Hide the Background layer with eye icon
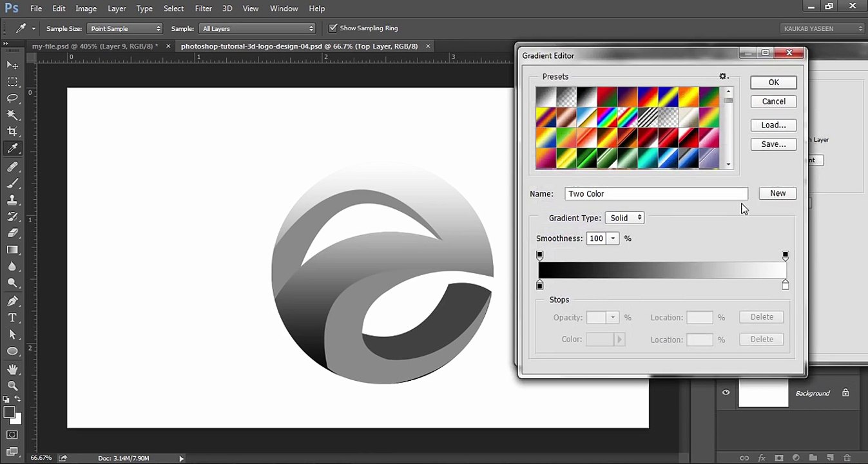 point(726,393)
